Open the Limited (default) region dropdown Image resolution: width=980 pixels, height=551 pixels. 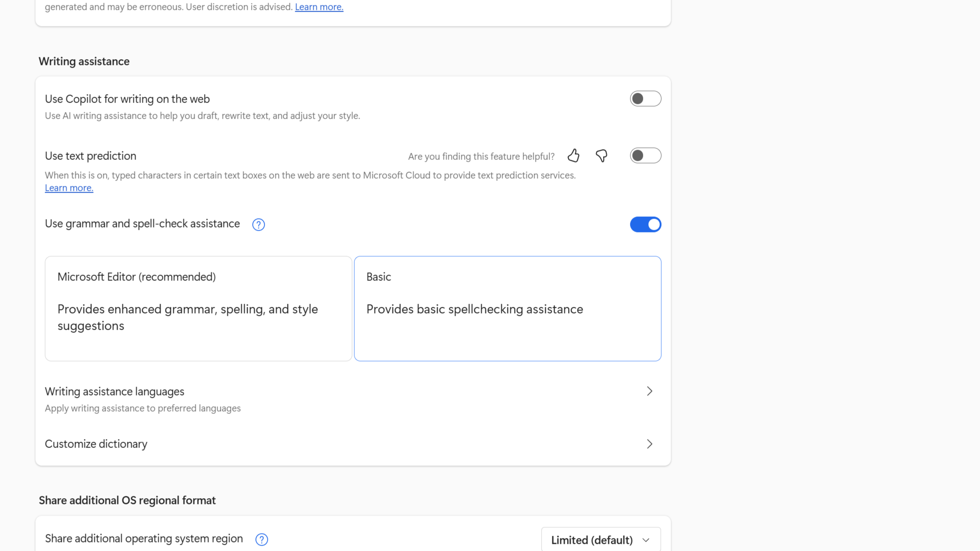point(600,540)
